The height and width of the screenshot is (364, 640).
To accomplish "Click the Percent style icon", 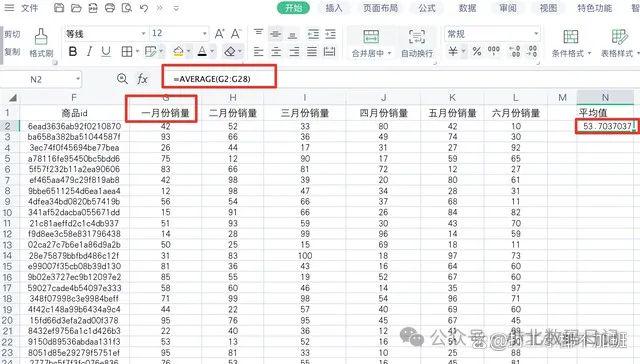I will pos(477,51).
